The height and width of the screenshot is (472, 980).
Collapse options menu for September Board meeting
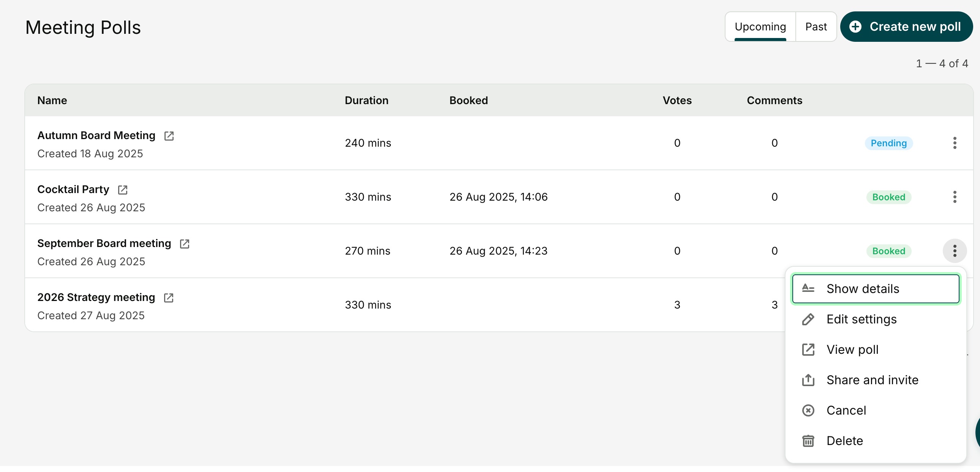point(954,251)
